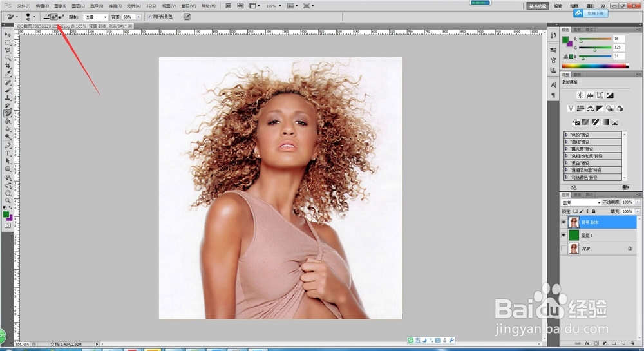Add a Hue/Saturation adjustment
The width and height of the screenshot is (644, 351).
[580, 108]
